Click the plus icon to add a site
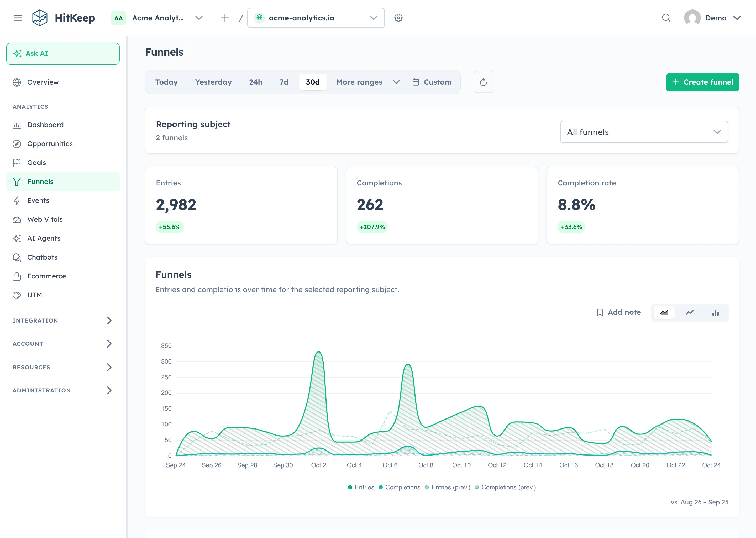The height and width of the screenshot is (538, 756). 225,18
